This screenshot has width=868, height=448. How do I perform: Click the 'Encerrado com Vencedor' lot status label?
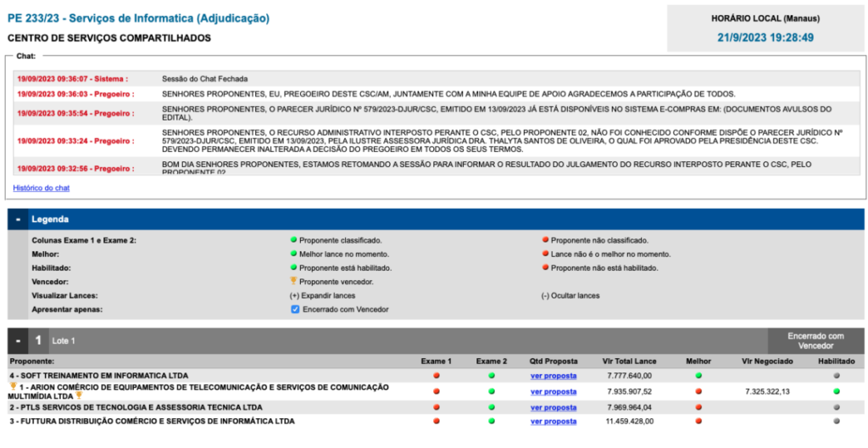[x=815, y=341]
